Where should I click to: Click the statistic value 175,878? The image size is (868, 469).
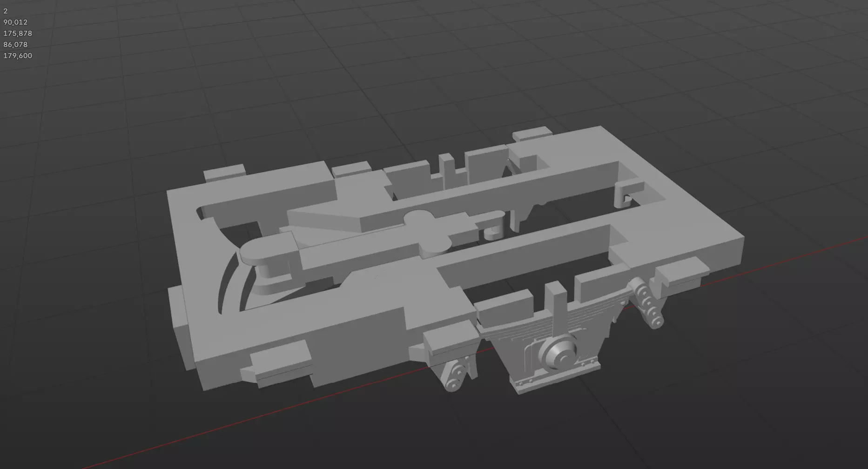point(18,33)
